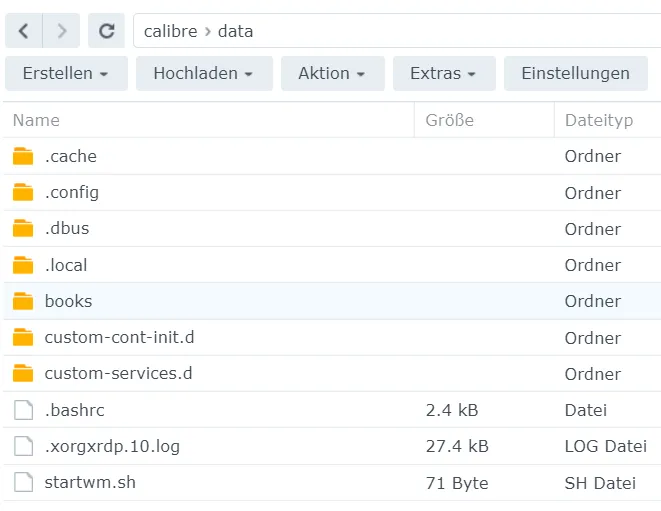This screenshot has height=511, width=661.
Task: Open the Extras dropdown menu
Action: pyautogui.click(x=444, y=73)
